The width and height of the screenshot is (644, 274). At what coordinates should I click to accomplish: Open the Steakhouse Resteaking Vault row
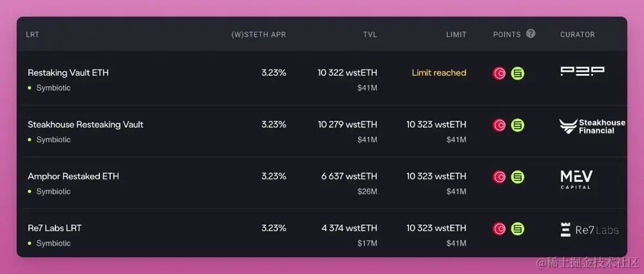[86, 124]
